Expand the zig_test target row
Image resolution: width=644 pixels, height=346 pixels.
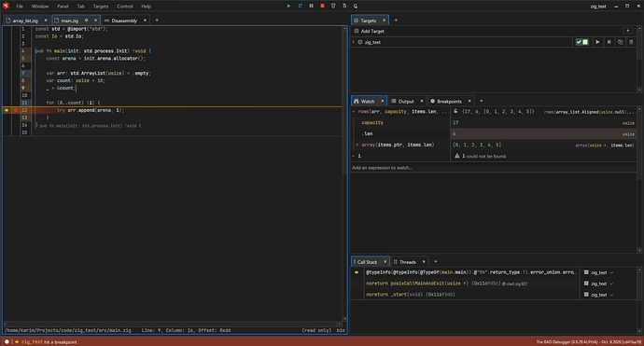click(x=353, y=42)
